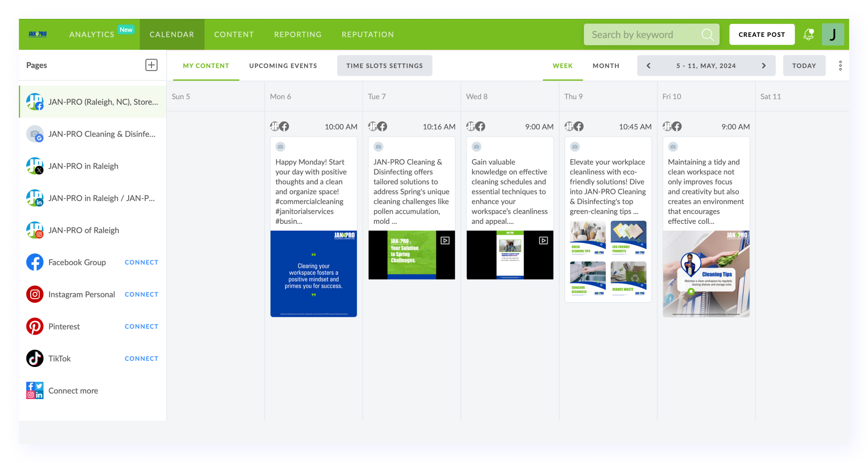The image size is (868, 463).
Task: Add a new page with plus icon
Action: coord(151,65)
